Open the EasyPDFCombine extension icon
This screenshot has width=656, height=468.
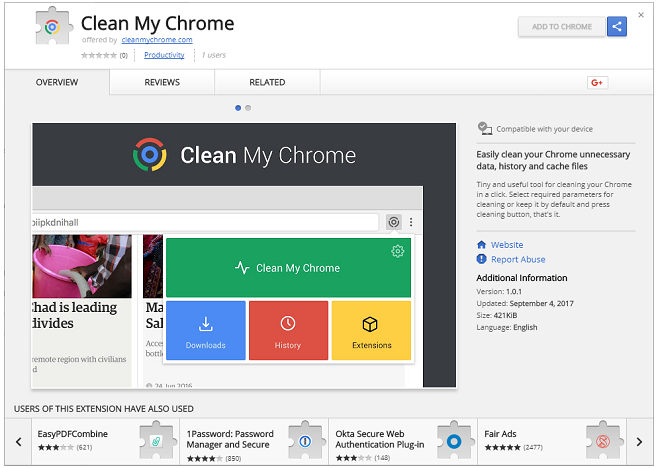click(x=155, y=441)
